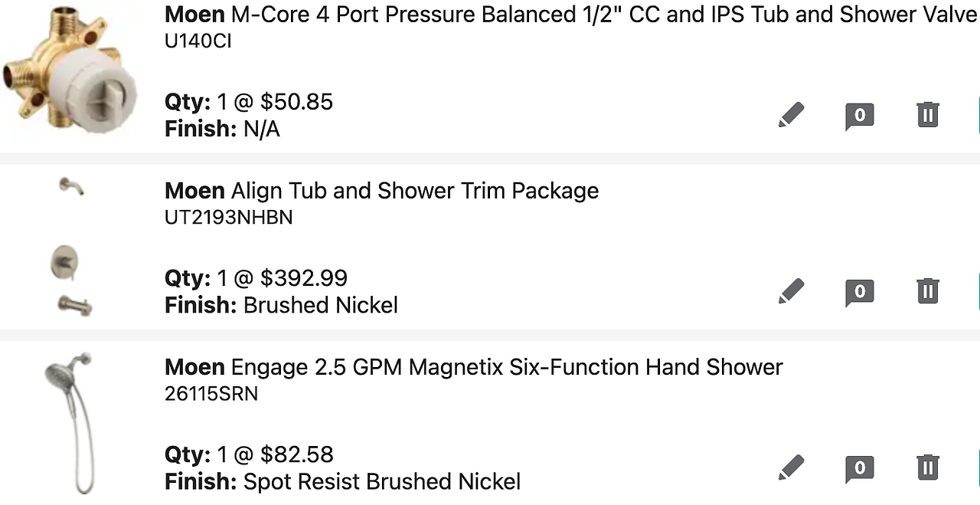Screen dimensions: 980x505
Task: Click model number 26115SRN
Action: (x=211, y=394)
